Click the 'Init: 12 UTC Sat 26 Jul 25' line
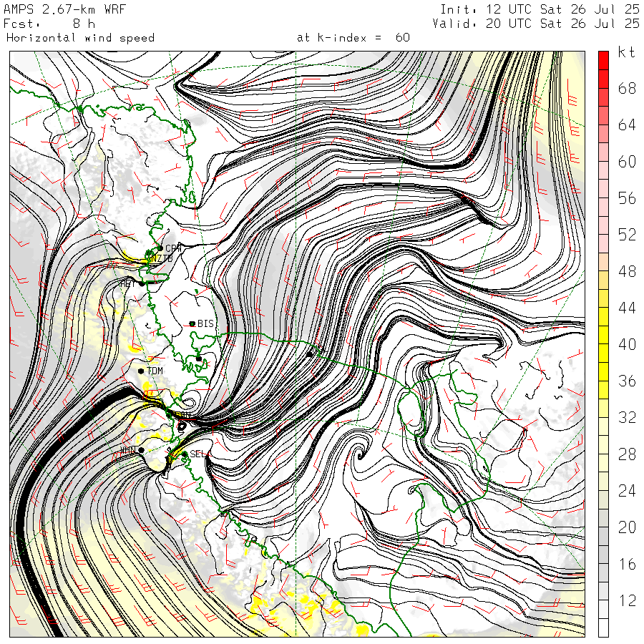 [540, 9]
